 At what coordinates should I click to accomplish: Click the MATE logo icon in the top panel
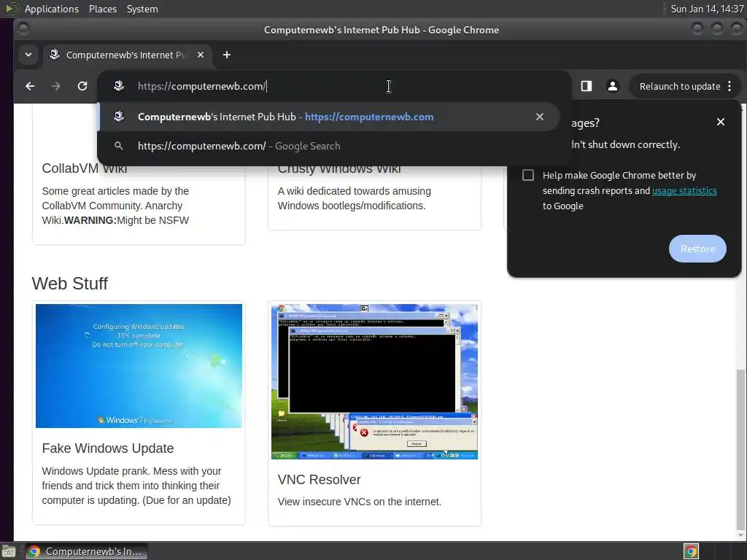point(12,9)
